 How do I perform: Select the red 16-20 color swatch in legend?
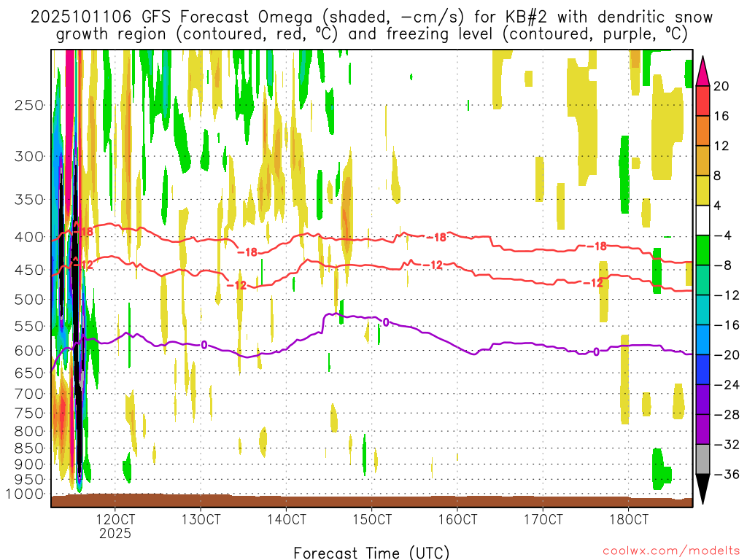703,101
